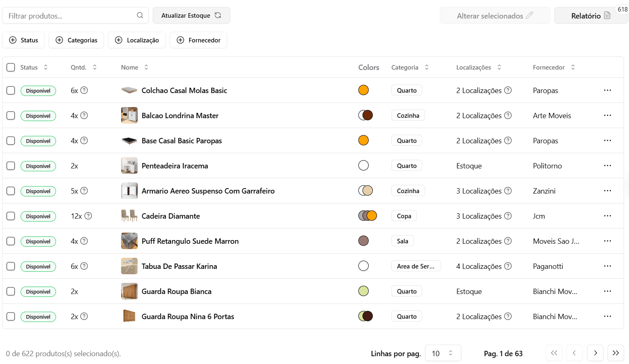
Task: Click the orange color swatch for Base Casal Basic Paropas
Action: tap(363, 140)
